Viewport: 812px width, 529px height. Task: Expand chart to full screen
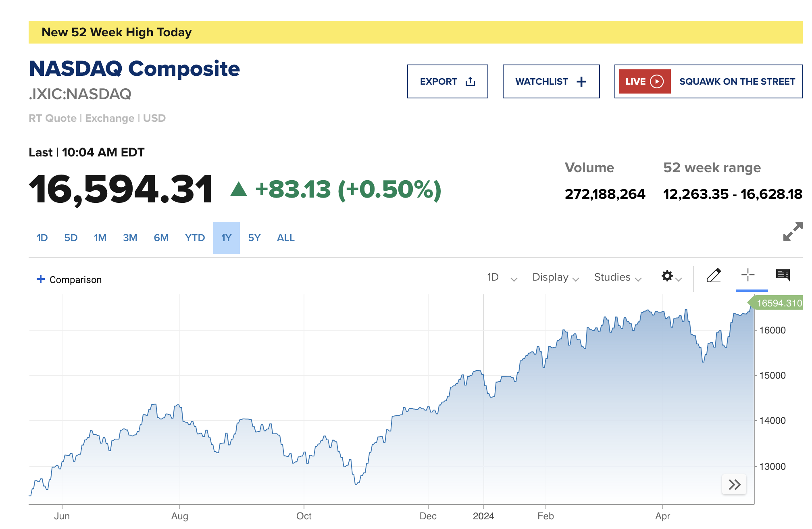(792, 232)
